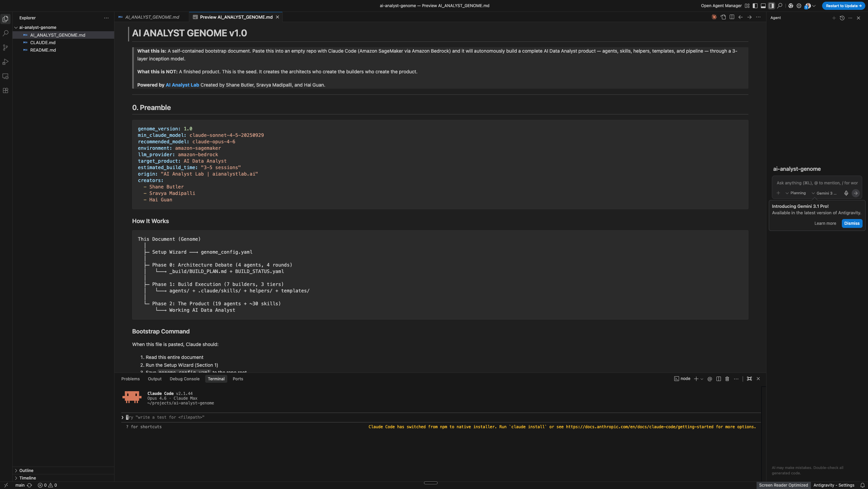Activate the microphone in the Agent input
This screenshot has width=868, height=489.
pos(846,193)
